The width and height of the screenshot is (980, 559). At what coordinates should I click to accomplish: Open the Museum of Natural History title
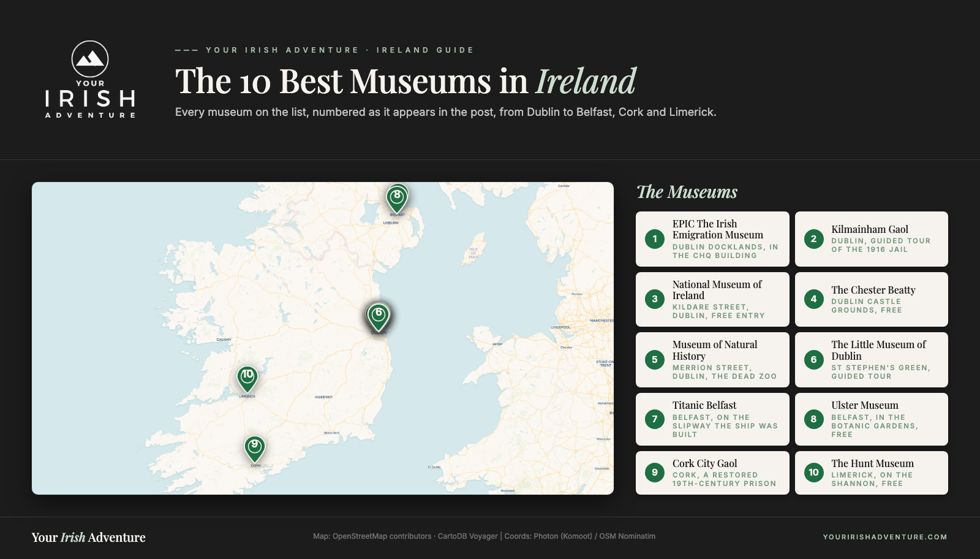tap(715, 351)
